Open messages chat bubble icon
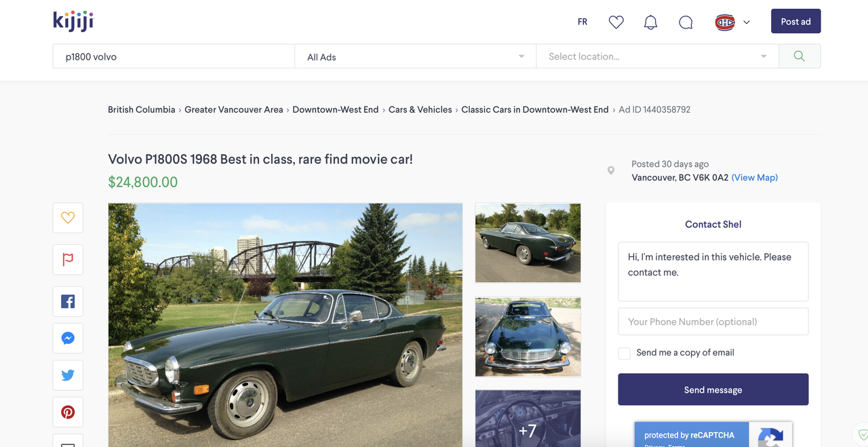The height and width of the screenshot is (447, 868). click(x=686, y=22)
